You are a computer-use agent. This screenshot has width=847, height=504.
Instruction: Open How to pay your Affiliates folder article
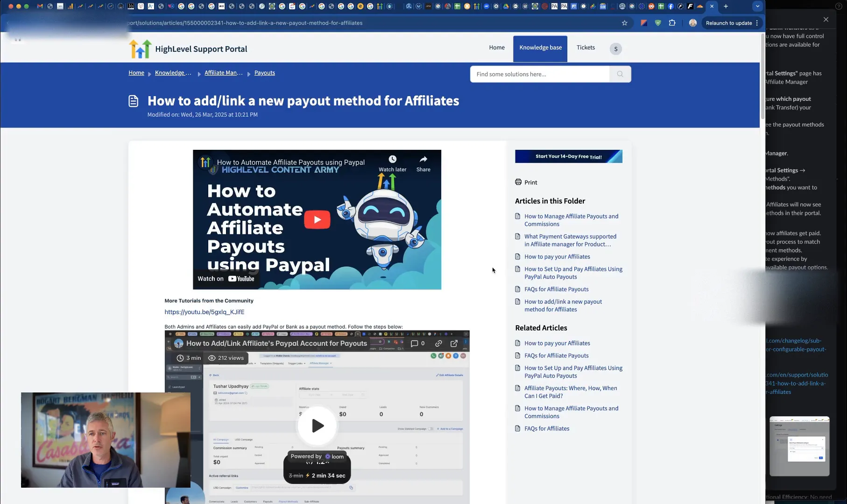point(557,257)
